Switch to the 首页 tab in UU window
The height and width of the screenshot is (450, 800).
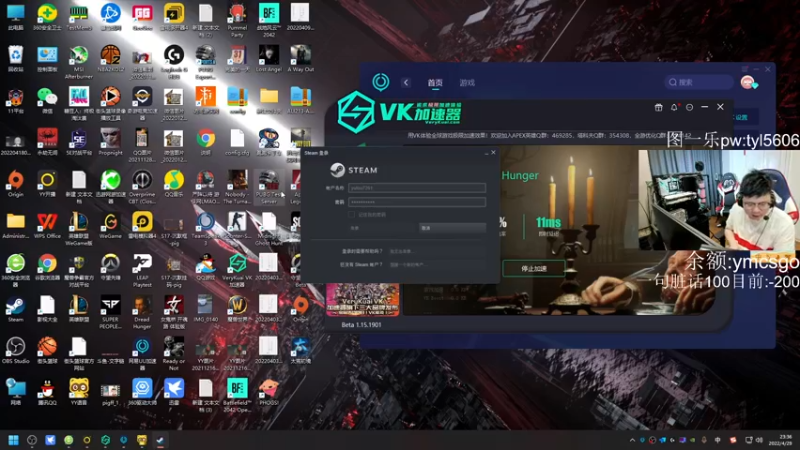435,83
